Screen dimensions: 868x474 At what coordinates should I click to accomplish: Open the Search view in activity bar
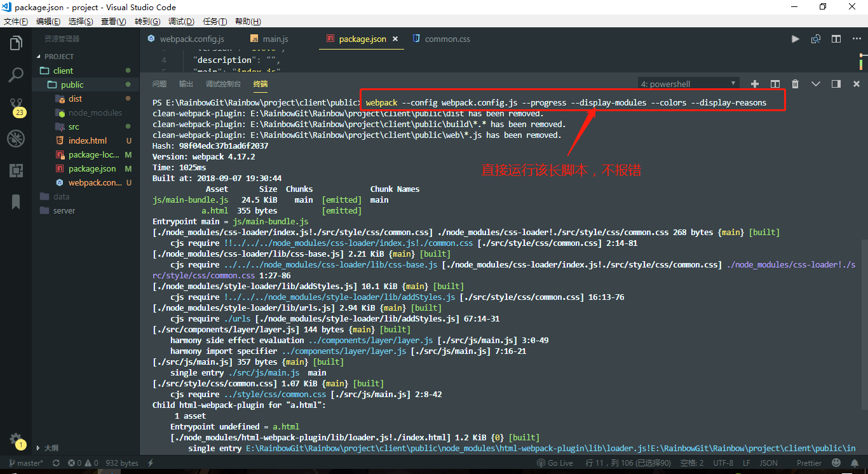16,75
